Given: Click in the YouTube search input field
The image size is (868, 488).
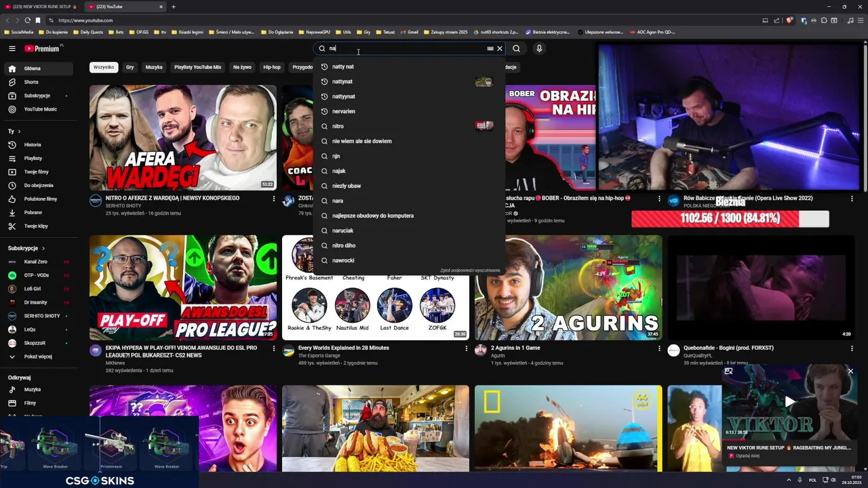Looking at the screenshot, I should tap(407, 48).
